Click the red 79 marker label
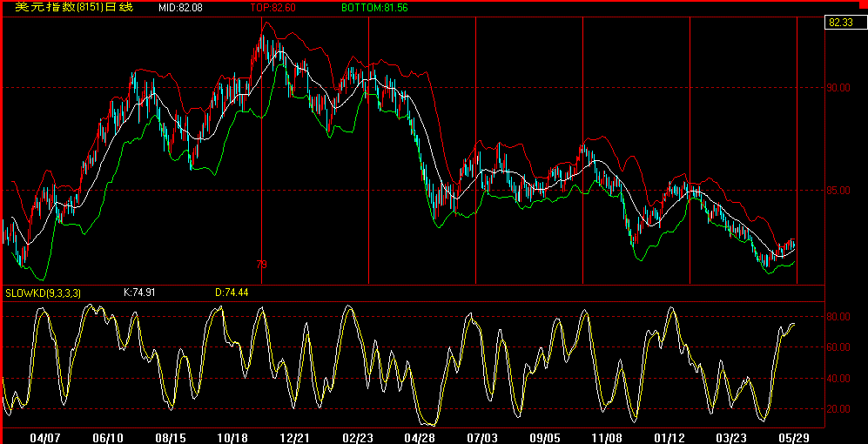This screenshot has height=444, width=868. pyautogui.click(x=262, y=265)
